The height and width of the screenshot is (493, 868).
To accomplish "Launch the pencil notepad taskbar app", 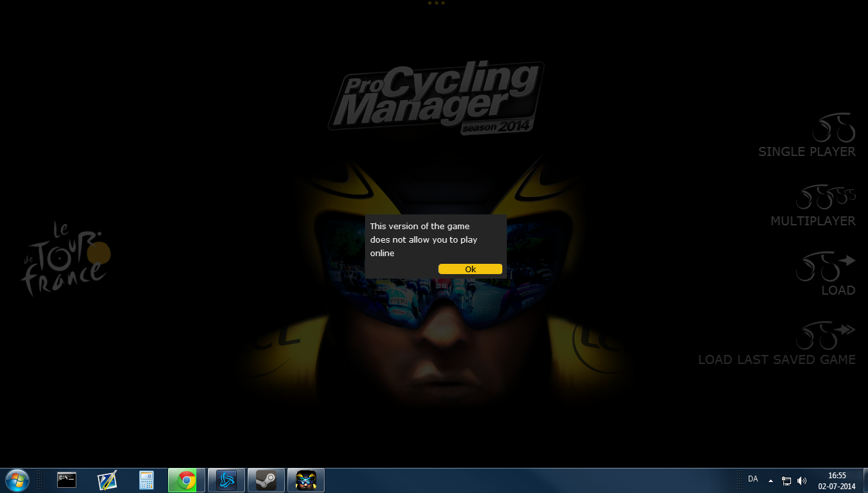I will coord(107,480).
